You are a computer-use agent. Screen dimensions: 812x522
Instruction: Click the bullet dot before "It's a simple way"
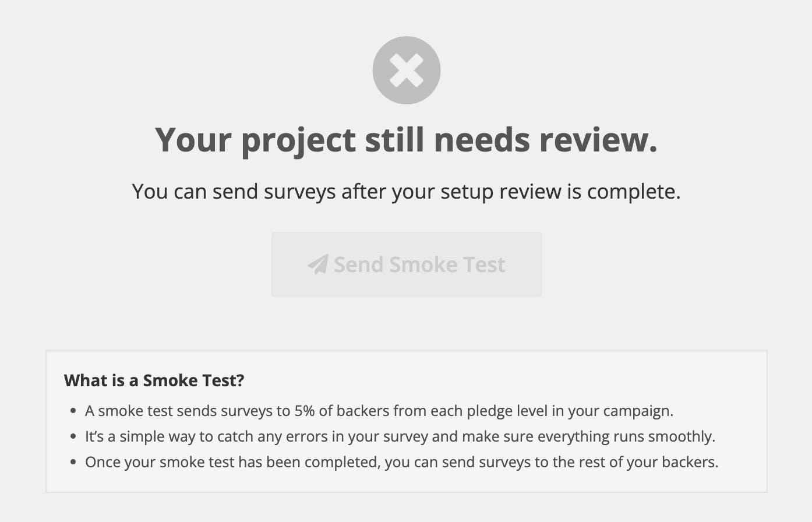pos(73,436)
